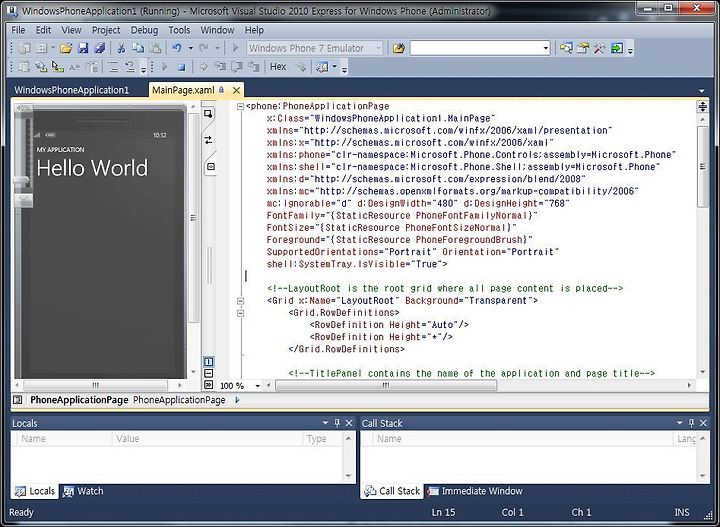Click the Step Into debug icon
720x527 pixels.
[x=220, y=67]
